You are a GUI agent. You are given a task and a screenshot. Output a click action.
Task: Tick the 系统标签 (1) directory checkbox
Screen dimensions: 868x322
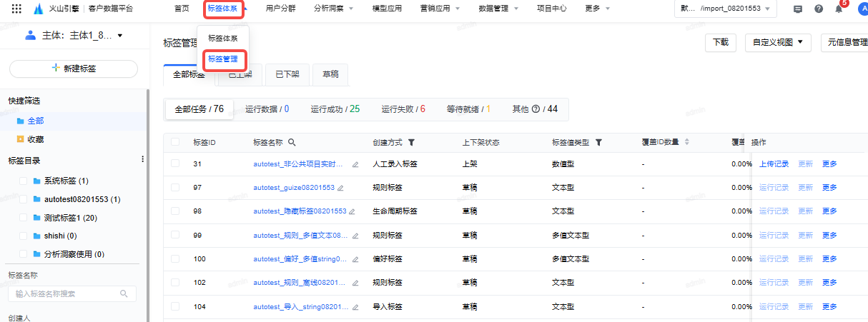pos(24,181)
